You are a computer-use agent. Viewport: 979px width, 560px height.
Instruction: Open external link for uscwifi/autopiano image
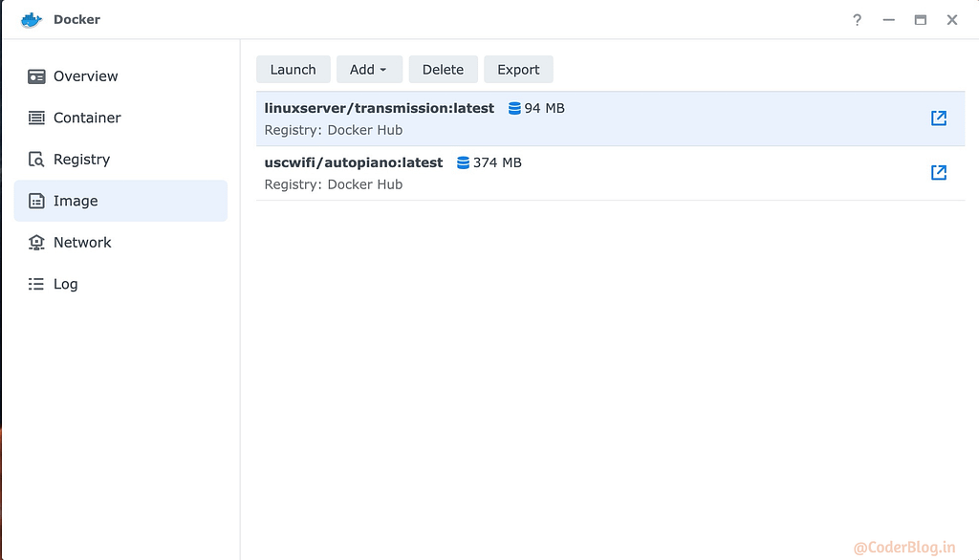click(x=939, y=172)
